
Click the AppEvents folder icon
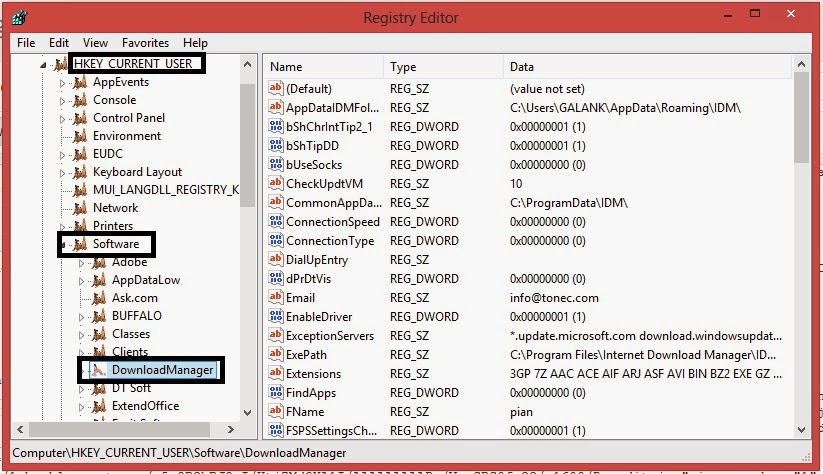[x=80, y=82]
